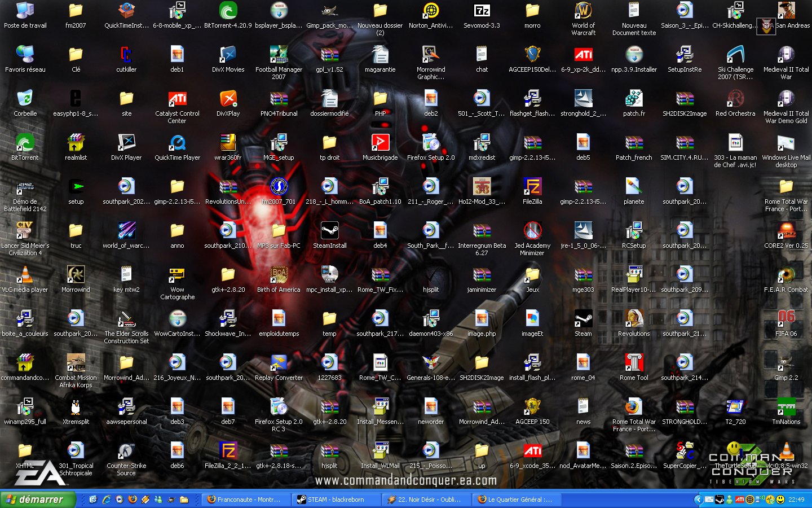Launch RealPlayer10 installer icon

point(634,279)
